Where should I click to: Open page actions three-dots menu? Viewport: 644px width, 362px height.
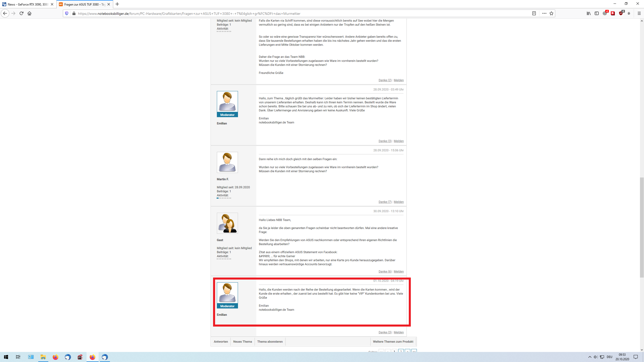[544, 13]
